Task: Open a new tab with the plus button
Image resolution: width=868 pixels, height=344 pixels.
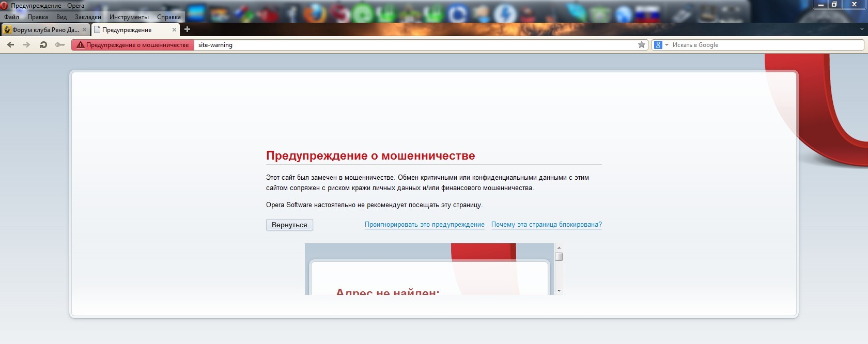Action: coord(187,29)
